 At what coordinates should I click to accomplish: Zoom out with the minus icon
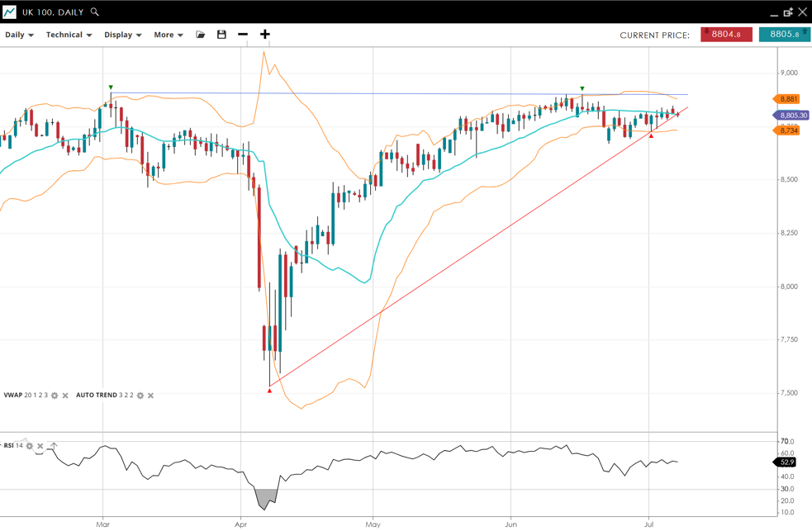pos(243,35)
